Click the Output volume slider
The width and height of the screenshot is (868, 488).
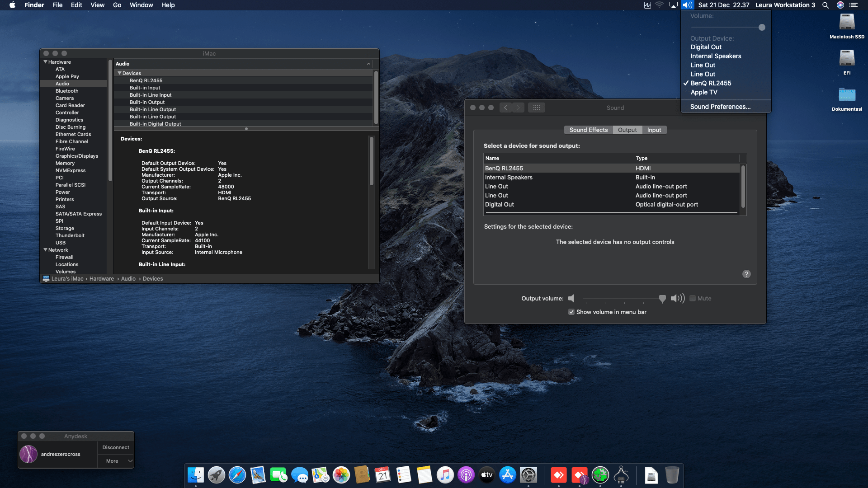click(x=662, y=298)
